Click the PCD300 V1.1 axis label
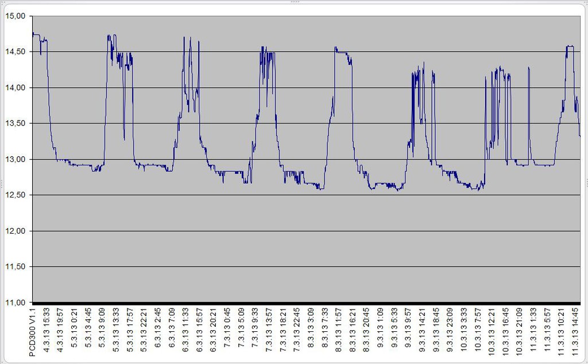 click(x=32, y=332)
